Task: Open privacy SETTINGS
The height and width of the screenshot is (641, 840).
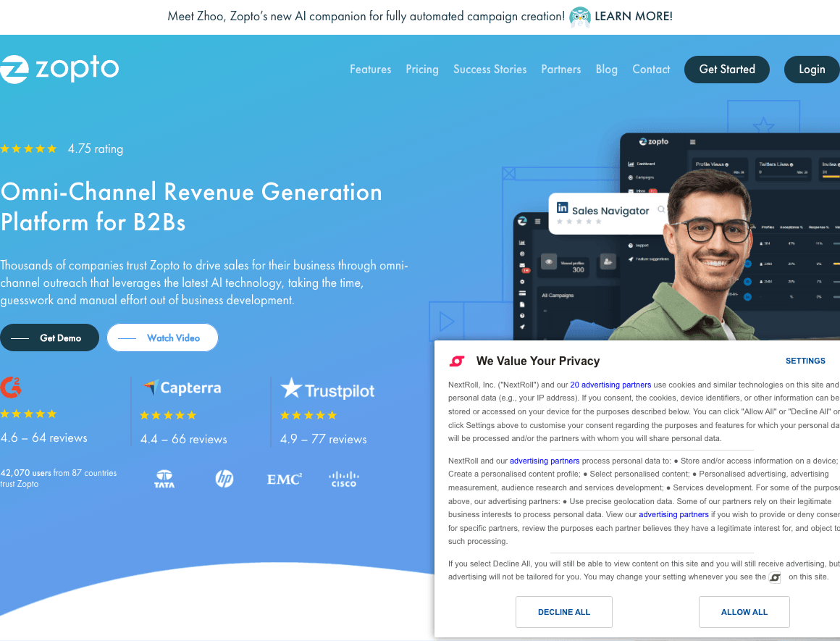Action: (805, 361)
